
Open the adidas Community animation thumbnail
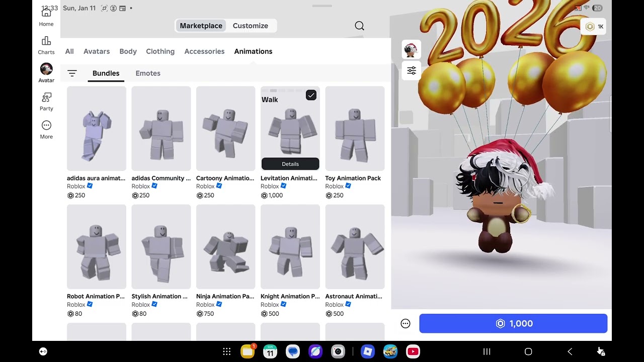(x=161, y=129)
